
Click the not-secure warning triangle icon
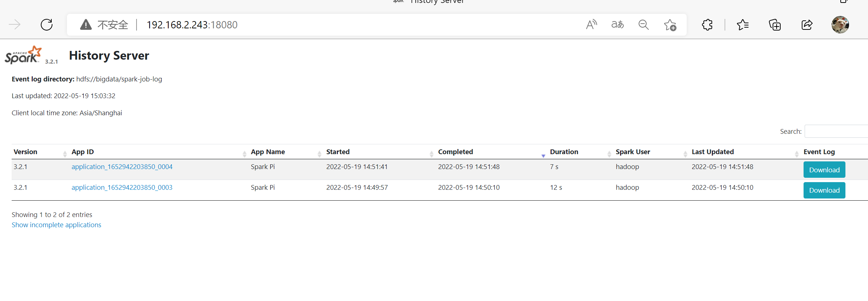pyautogui.click(x=86, y=25)
